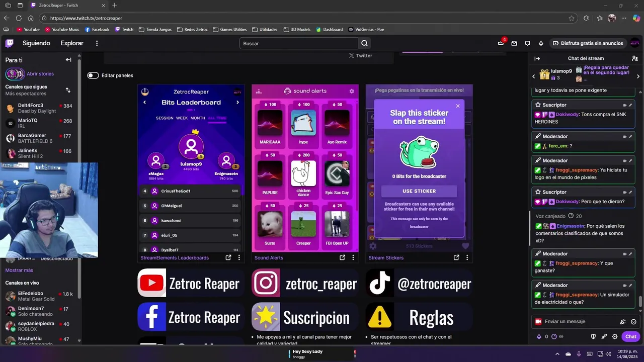The image size is (644, 362).
Task: Open chat settings gear icon
Action: (615, 336)
